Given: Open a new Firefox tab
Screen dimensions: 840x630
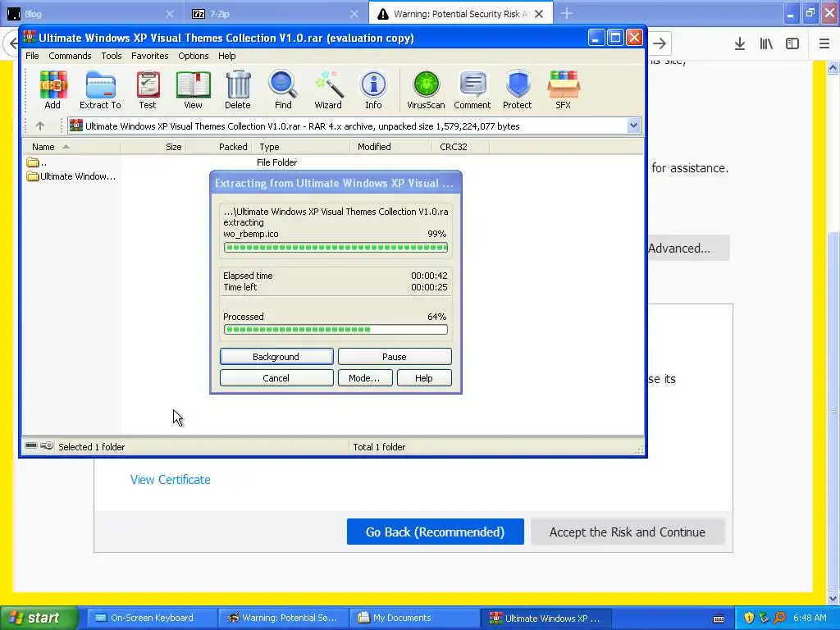Looking at the screenshot, I should coord(567,14).
